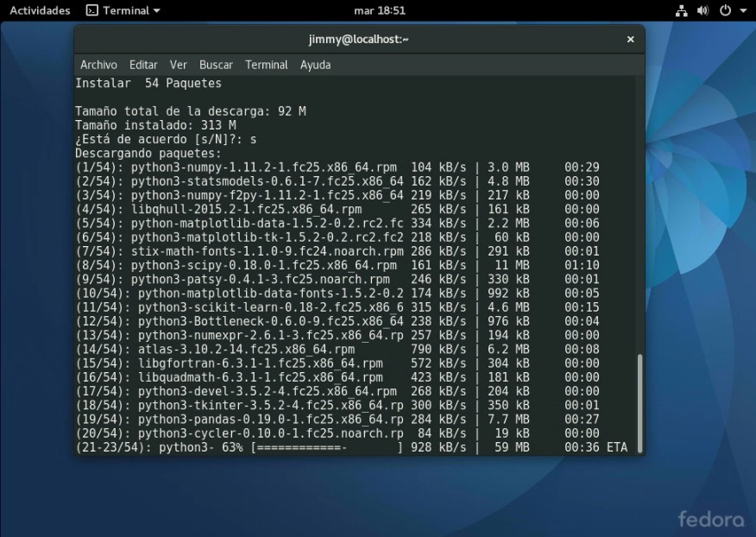The width and height of the screenshot is (756, 537).
Task: Click the power icon in system tray
Action: point(724,10)
